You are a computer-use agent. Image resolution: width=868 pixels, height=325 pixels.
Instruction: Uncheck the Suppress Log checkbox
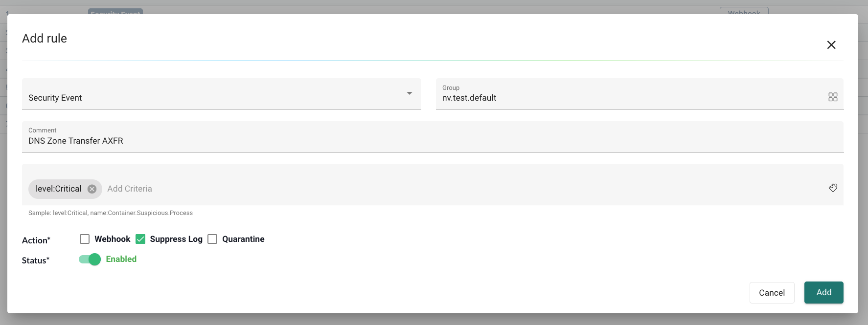[x=140, y=239]
